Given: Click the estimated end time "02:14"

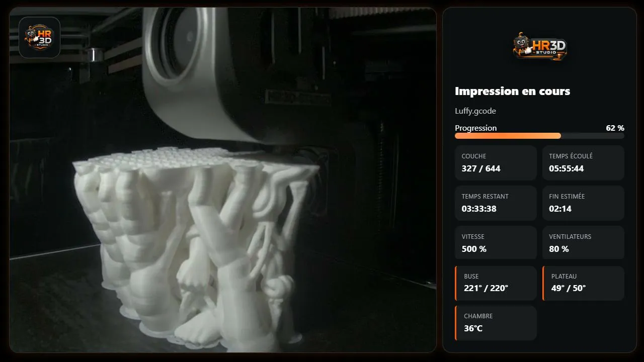Looking at the screenshot, I should pos(560,209).
